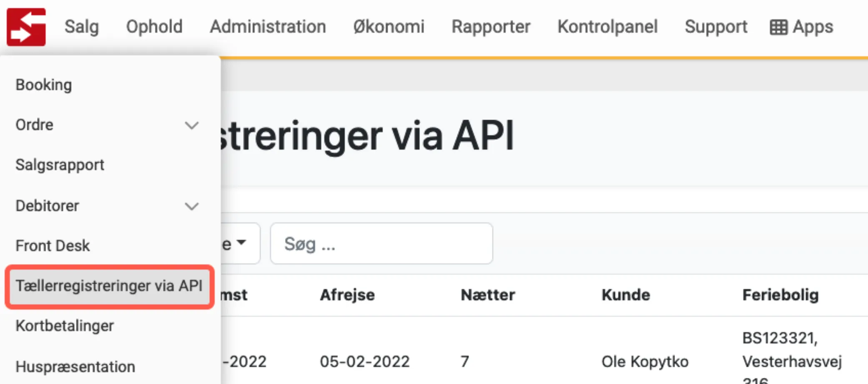Click the Kunde column header
This screenshot has width=868, height=384.
coord(625,295)
